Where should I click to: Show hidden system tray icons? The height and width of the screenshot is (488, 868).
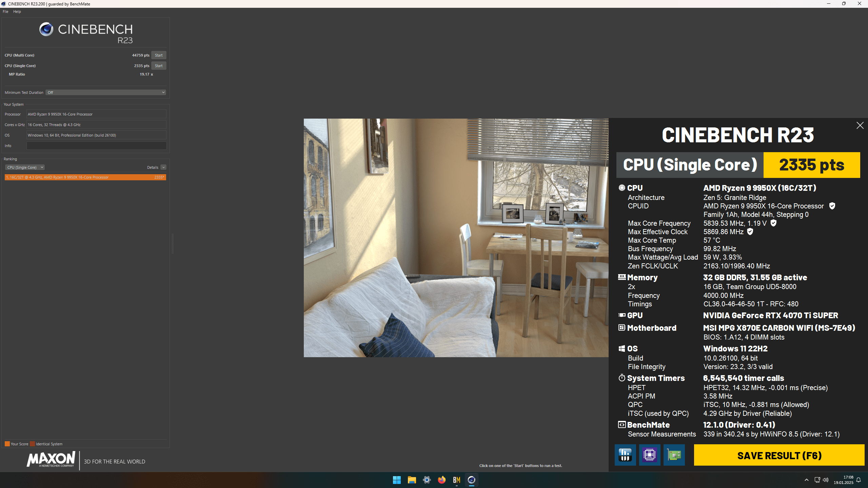[807, 480]
